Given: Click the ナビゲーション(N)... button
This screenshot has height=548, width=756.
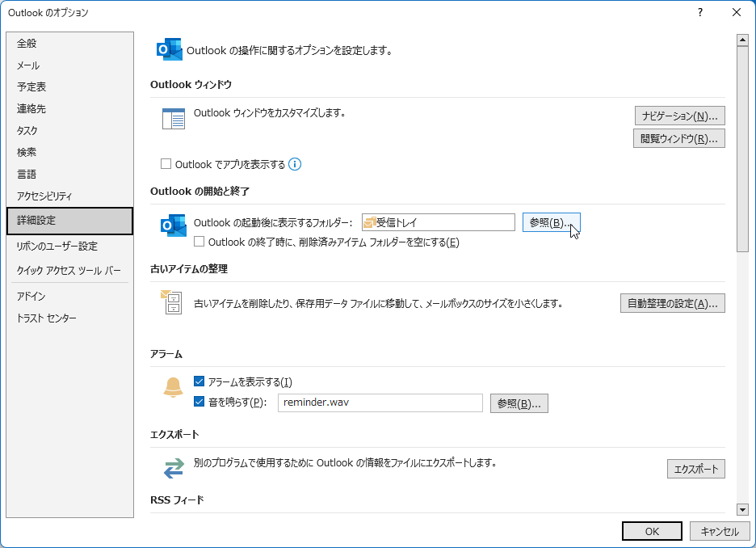Looking at the screenshot, I should tap(679, 116).
